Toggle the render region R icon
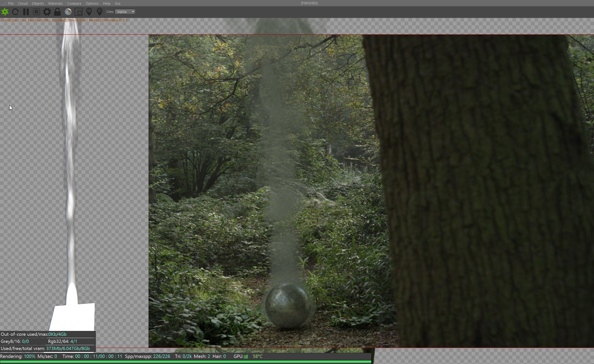The image size is (594, 364). click(37, 12)
